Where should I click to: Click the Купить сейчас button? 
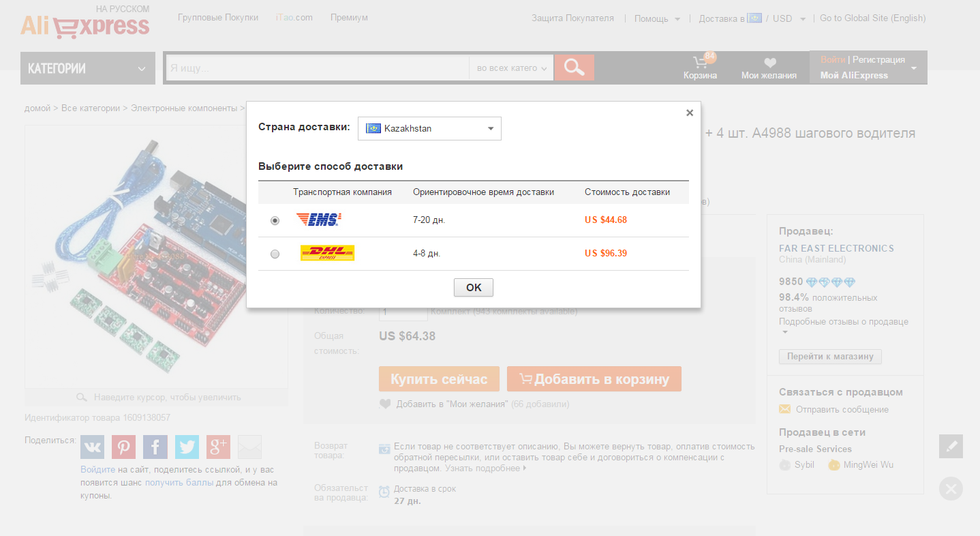point(439,379)
